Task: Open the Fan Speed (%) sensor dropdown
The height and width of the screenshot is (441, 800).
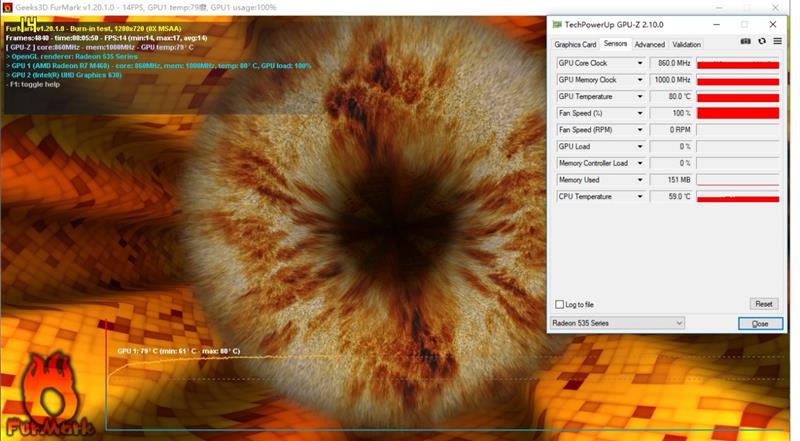Action: (640, 113)
